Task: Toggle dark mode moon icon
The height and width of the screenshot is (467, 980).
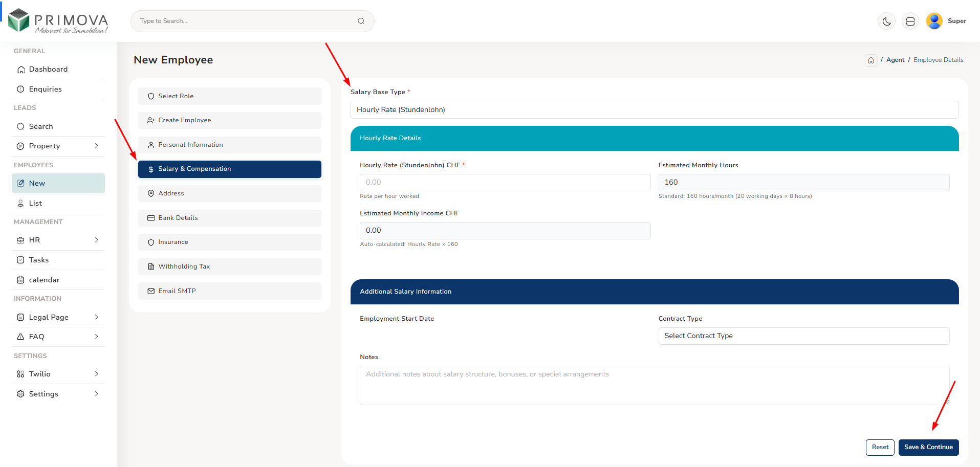Action: click(x=886, y=21)
